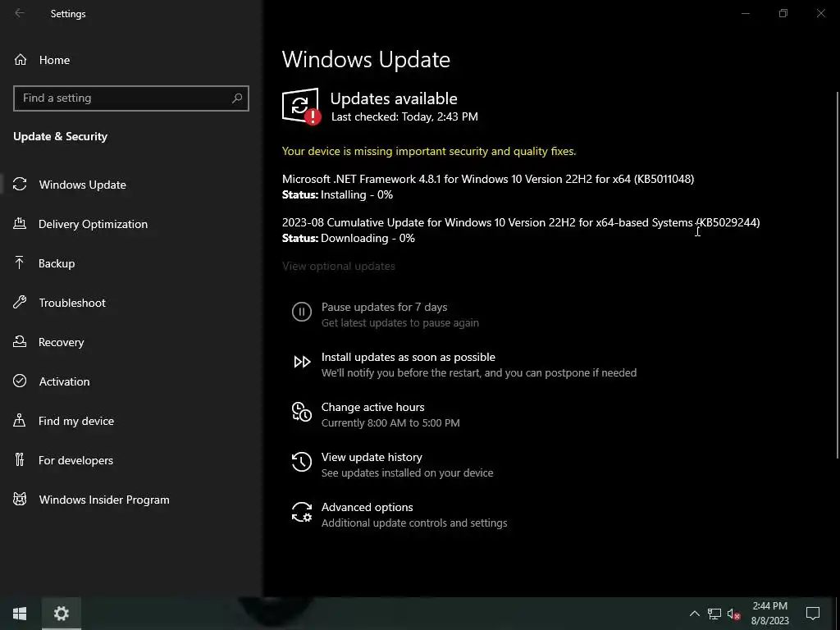Open the notification center icon
Screen dimensions: 840x630
click(x=813, y=614)
